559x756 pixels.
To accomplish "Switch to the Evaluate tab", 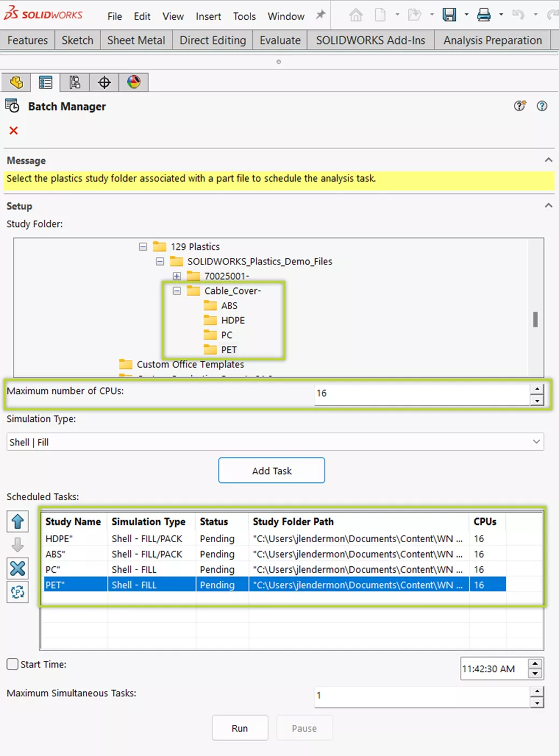I will pyautogui.click(x=280, y=40).
